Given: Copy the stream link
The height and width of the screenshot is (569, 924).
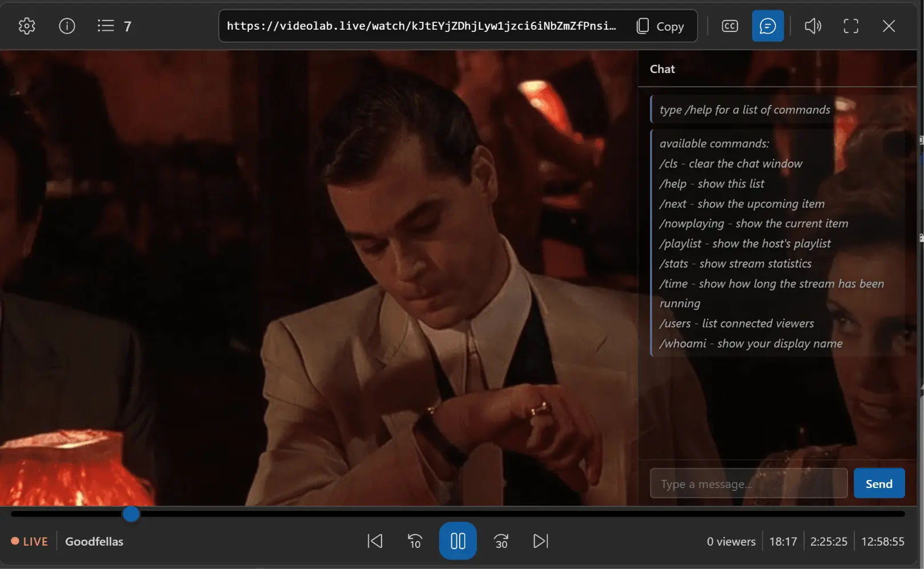Looking at the screenshot, I should [660, 26].
